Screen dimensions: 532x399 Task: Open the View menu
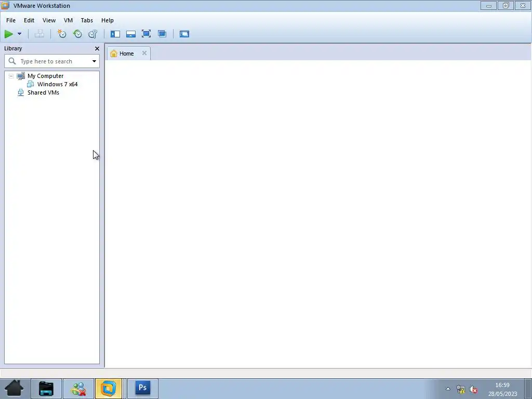pyautogui.click(x=49, y=20)
